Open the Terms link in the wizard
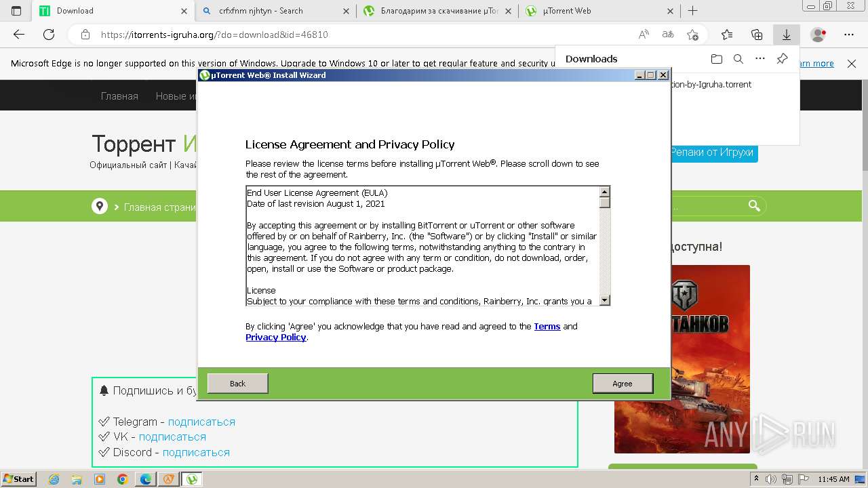The image size is (868, 488). [x=547, y=327]
